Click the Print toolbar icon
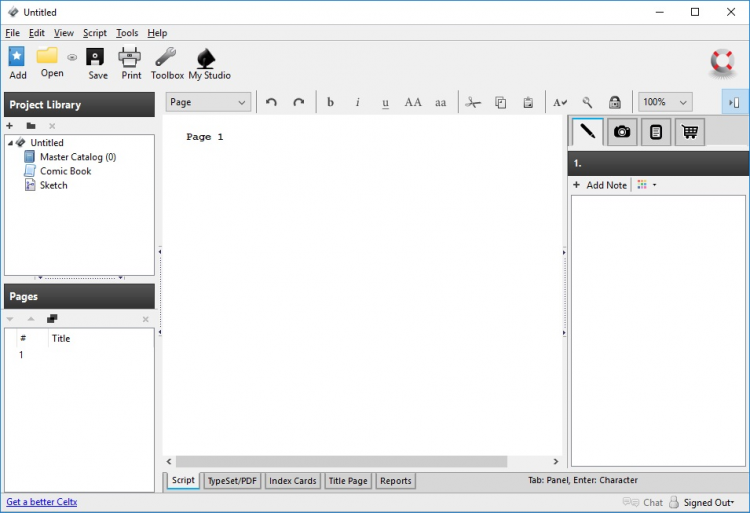The height and width of the screenshot is (513, 750). (131, 58)
